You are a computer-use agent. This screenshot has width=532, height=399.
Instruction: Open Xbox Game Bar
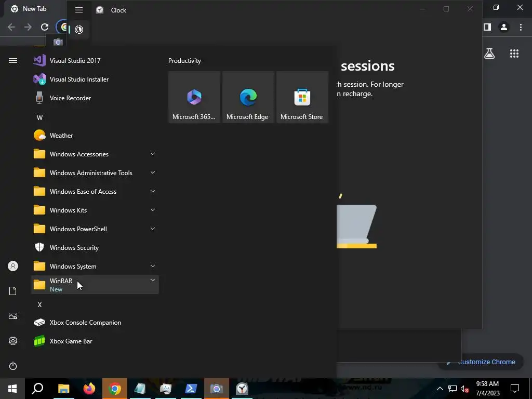[95, 341]
